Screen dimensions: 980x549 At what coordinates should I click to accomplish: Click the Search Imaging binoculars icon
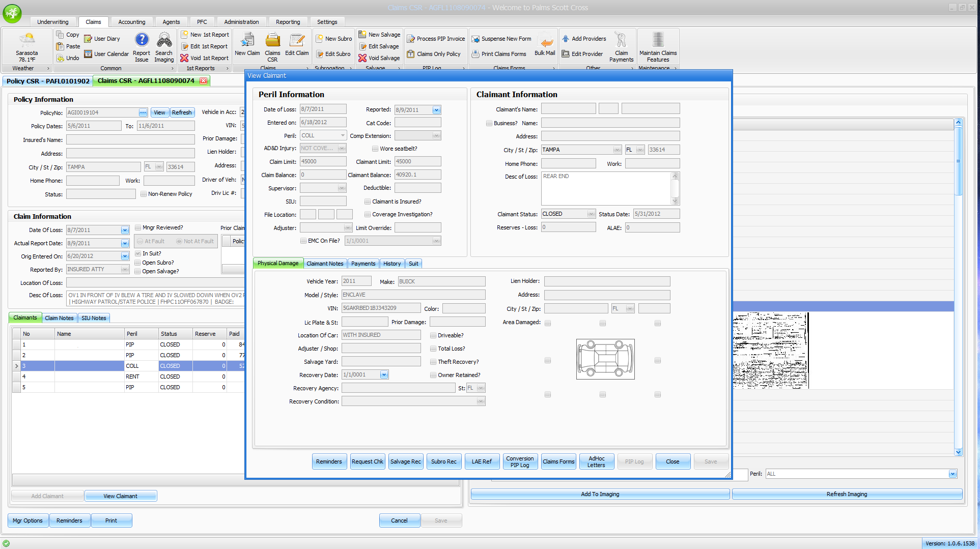[x=164, y=41]
